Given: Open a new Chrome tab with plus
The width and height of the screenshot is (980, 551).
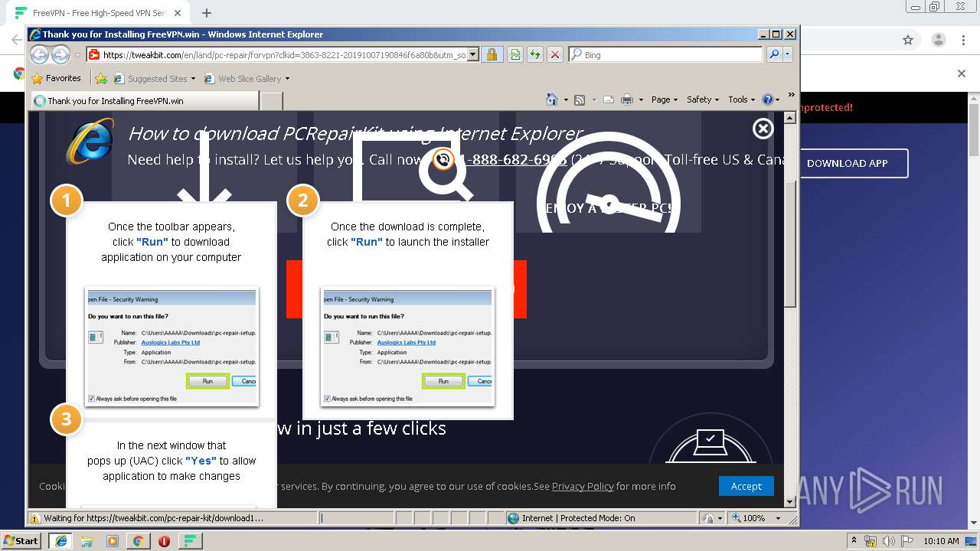Looking at the screenshot, I should click(206, 13).
